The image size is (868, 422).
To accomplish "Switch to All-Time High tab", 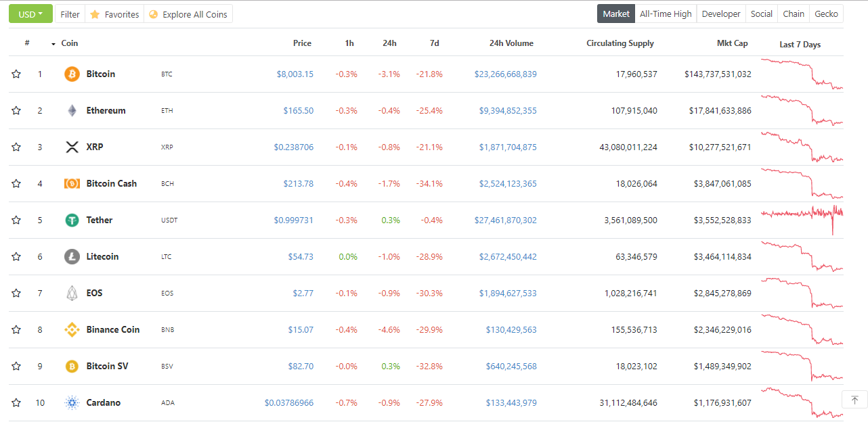I will pos(666,14).
